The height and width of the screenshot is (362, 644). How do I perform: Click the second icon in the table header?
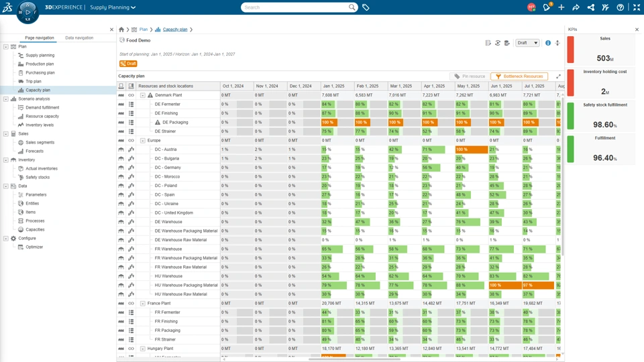(131, 86)
